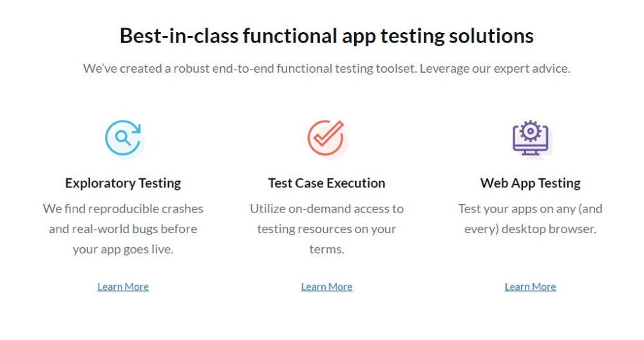
Task: Click the word 'terms.' in the middle column
Action: pos(327,249)
